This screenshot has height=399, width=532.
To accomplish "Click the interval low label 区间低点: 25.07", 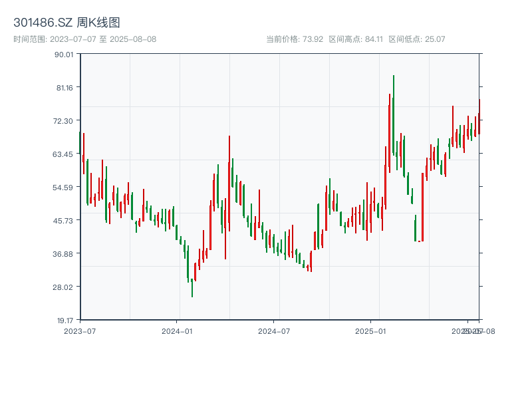I will click(417, 39).
